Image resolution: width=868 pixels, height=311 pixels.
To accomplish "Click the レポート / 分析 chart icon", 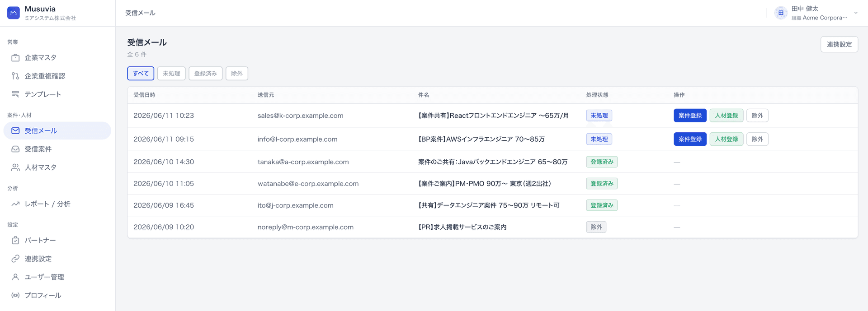I will (15, 204).
